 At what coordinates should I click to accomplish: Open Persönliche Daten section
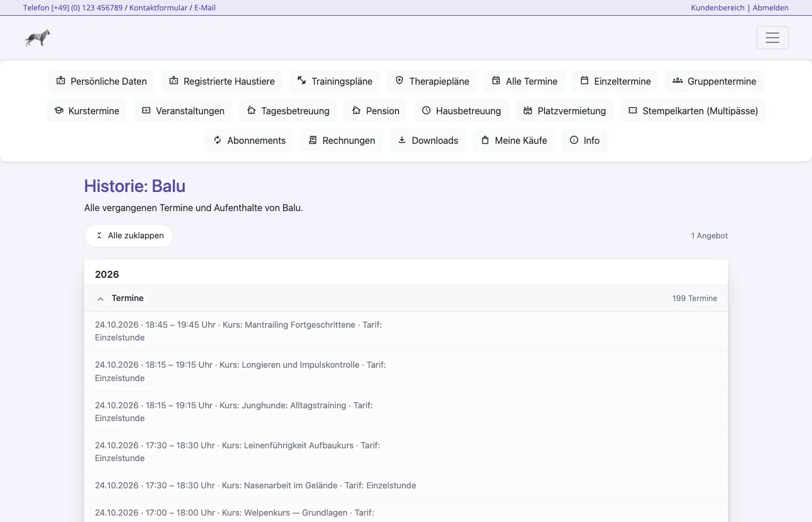[x=101, y=81]
